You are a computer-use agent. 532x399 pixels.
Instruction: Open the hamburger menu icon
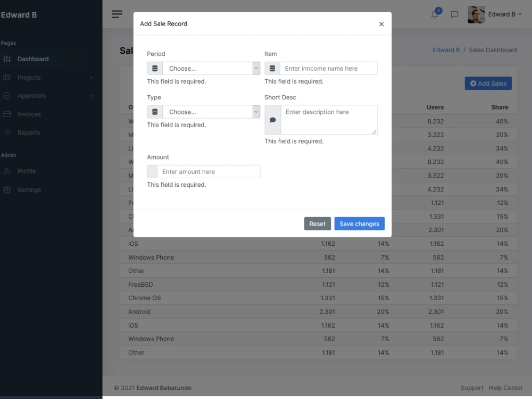point(117,14)
